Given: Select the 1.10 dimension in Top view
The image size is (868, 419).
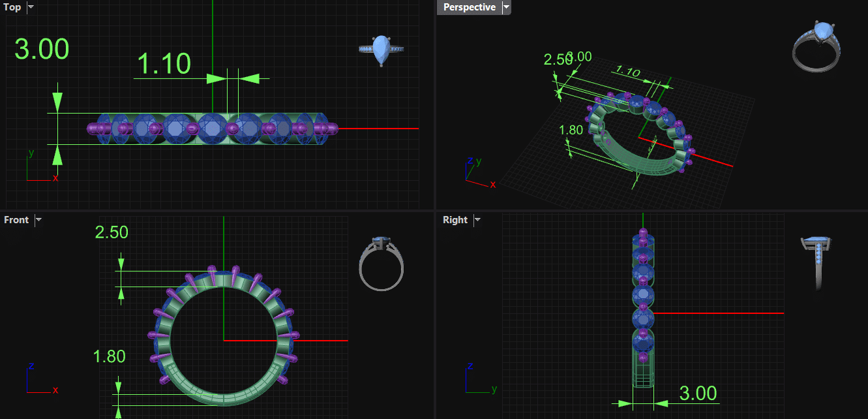Looking at the screenshot, I should pyautogui.click(x=164, y=65).
